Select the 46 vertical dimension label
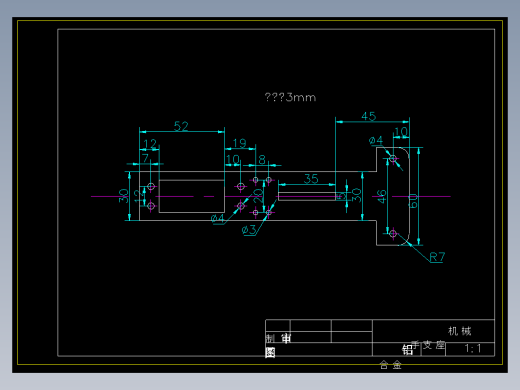520x390 pixels. (381, 196)
